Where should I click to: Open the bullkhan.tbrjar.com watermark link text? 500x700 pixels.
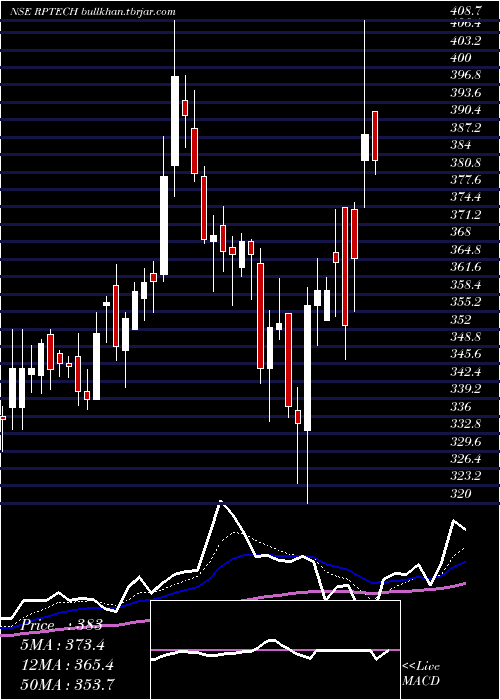tap(129, 12)
